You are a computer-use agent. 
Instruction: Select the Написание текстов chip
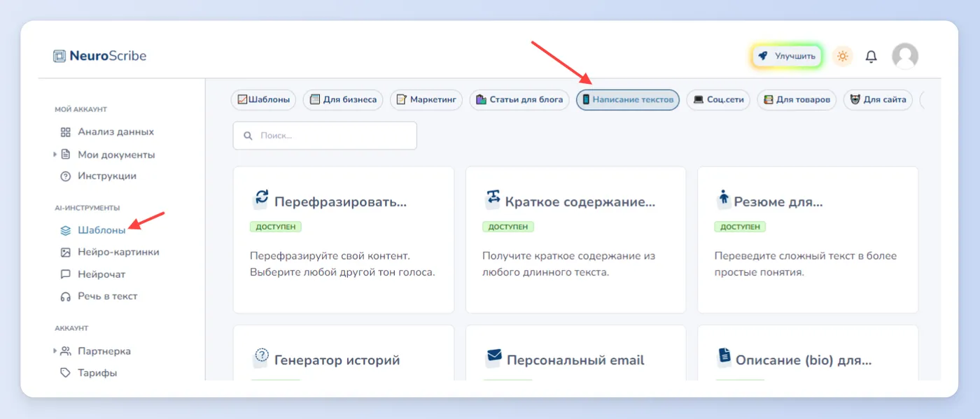(627, 100)
